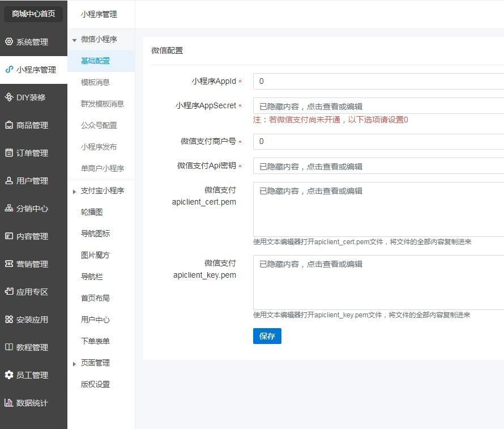Expand the 页面管理 submenu arrow
This screenshot has height=429, width=504.
coord(74,364)
